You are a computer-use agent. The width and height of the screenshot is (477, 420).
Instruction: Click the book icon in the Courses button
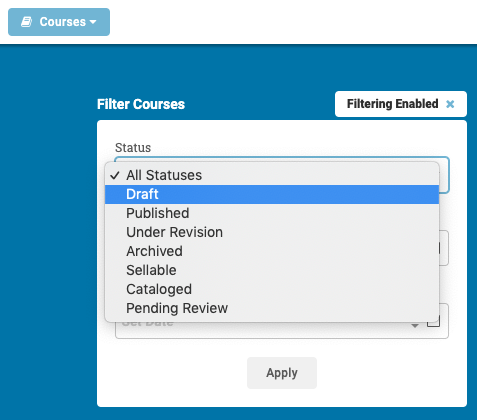(x=26, y=22)
